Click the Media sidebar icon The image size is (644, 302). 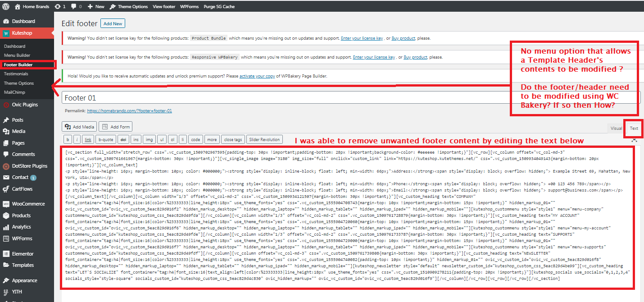pyautogui.click(x=6, y=132)
